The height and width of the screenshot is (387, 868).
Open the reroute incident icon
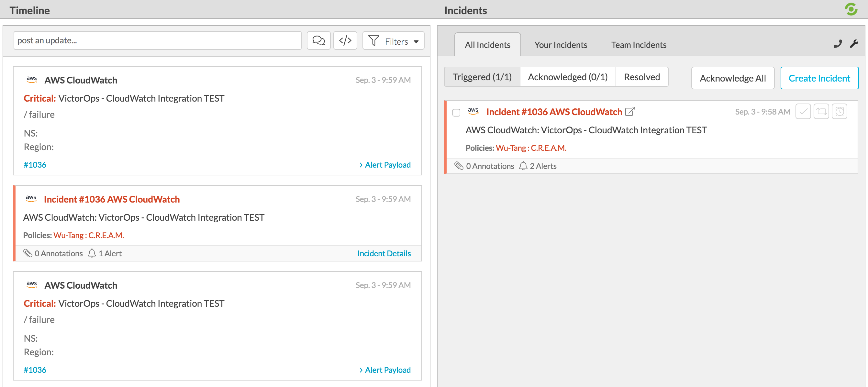821,111
